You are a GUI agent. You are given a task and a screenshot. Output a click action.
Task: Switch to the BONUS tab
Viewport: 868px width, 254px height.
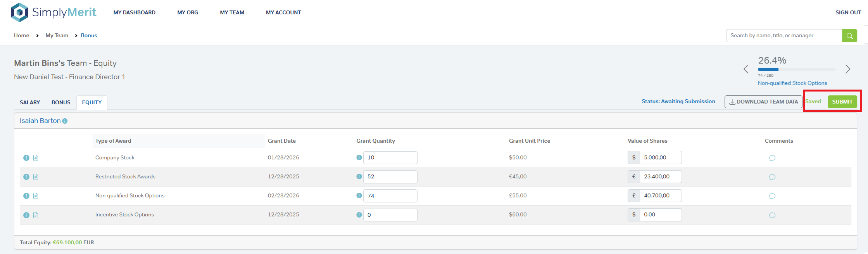(61, 102)
